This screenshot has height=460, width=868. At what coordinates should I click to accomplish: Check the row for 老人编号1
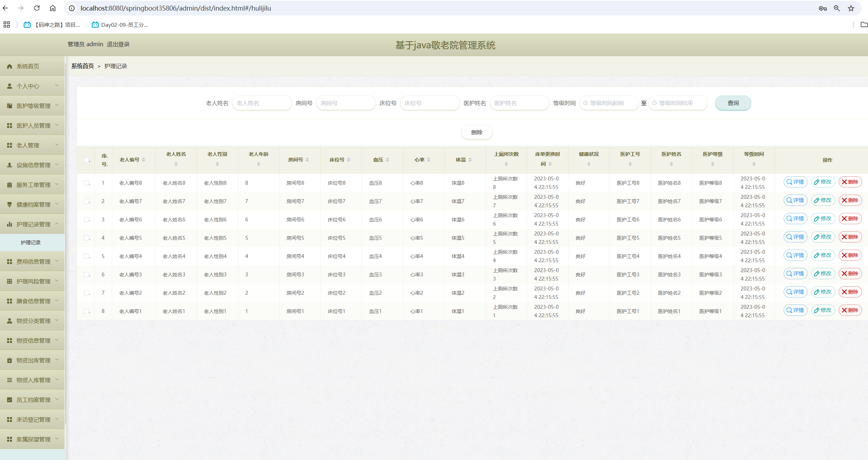click(x=86, y=311)
